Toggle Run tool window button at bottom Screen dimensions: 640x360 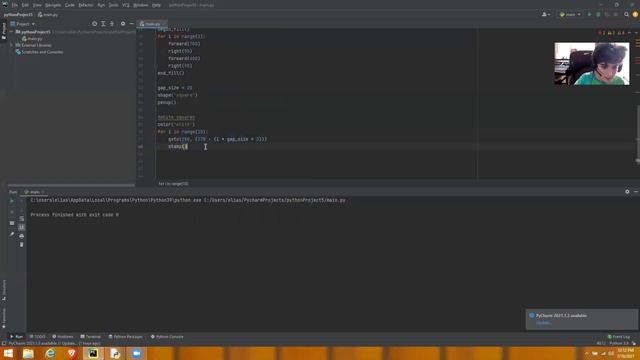click(x=16, y=337)
